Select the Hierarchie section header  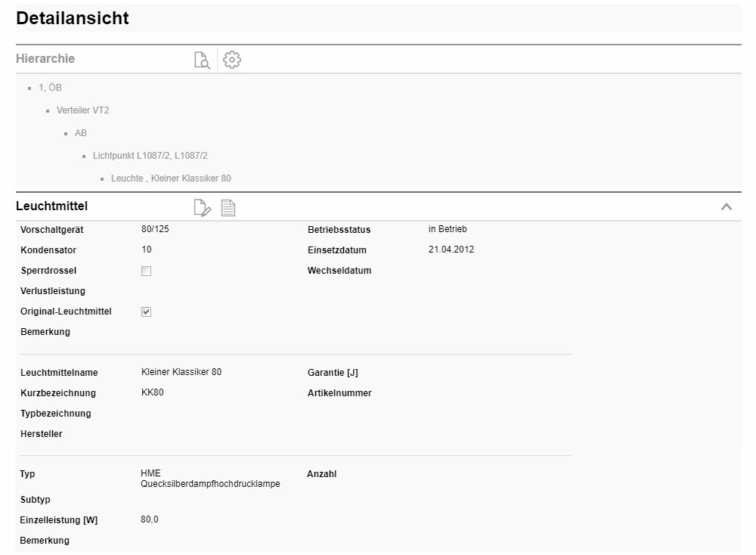coord(45,59)
